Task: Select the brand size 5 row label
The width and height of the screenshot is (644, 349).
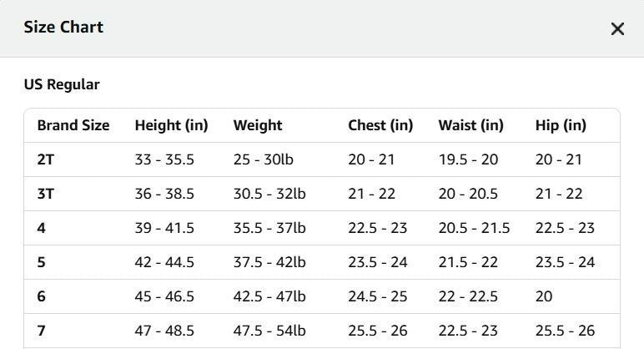Action: (41, 262)
